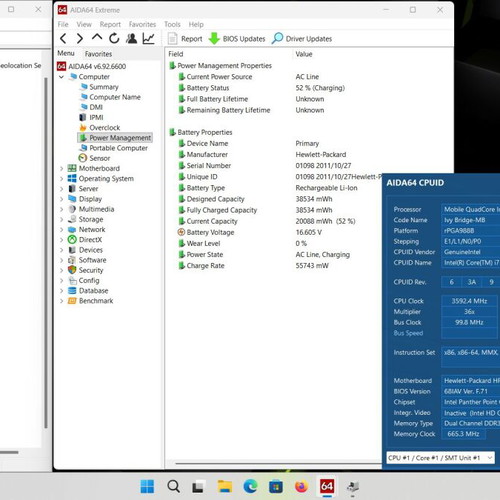Click the up-level arrow toolbar icon
The image size is (500, 500).
point(97,37)
